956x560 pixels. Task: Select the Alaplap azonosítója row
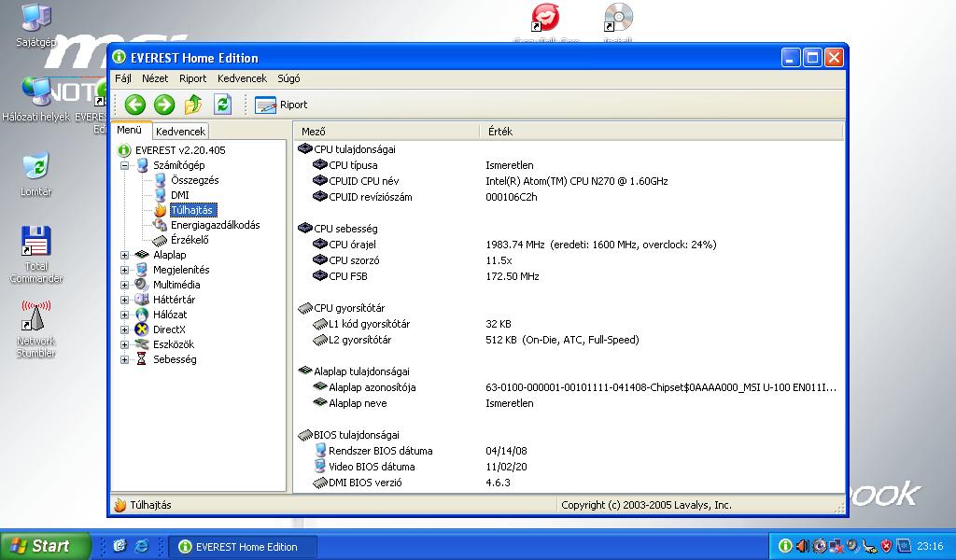click(569, 387)
